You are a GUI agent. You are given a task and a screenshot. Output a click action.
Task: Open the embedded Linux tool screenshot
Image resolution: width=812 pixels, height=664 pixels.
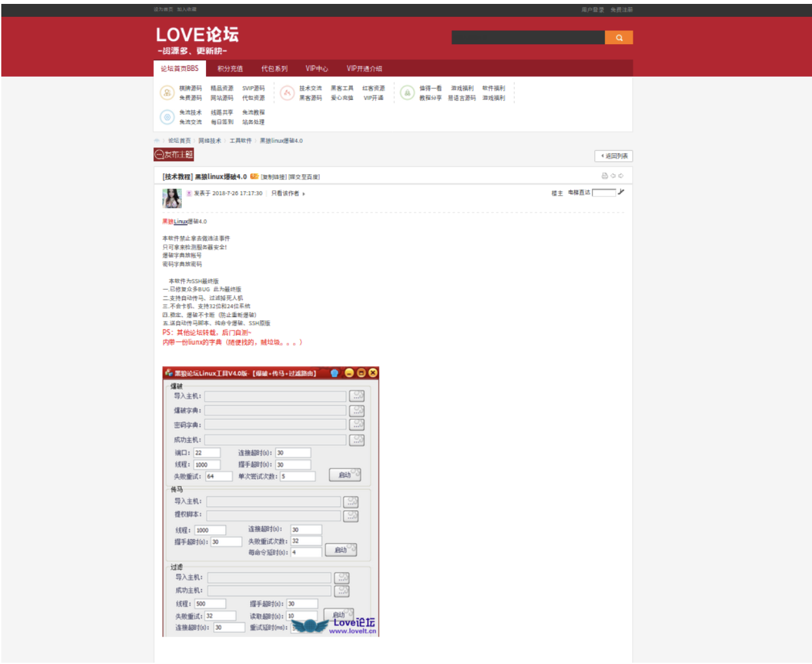point(270,502)
